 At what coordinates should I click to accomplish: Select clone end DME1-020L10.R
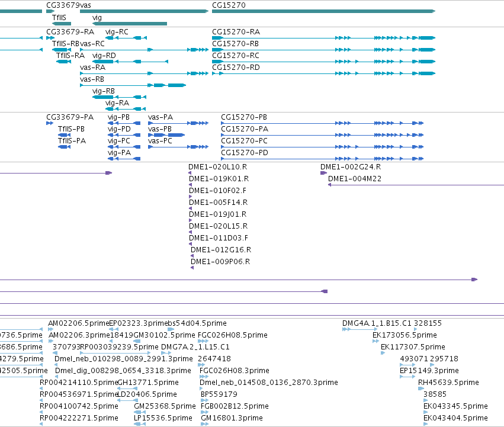[217, 167]
